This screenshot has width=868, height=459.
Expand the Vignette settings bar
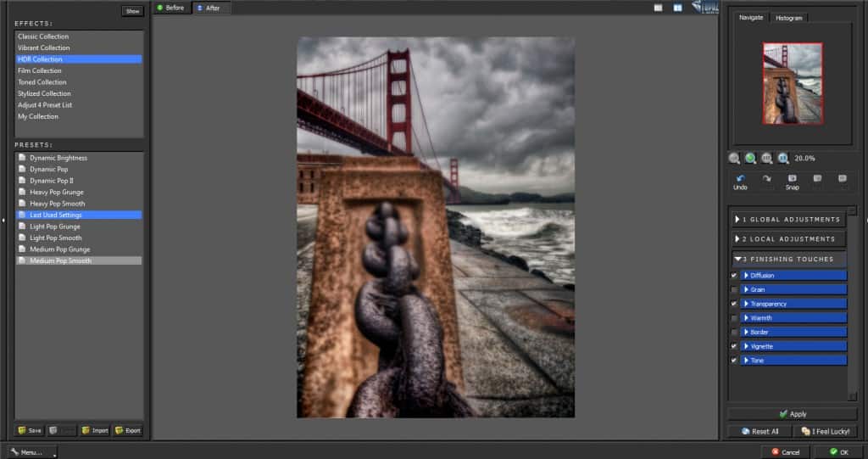pos(793,346)
